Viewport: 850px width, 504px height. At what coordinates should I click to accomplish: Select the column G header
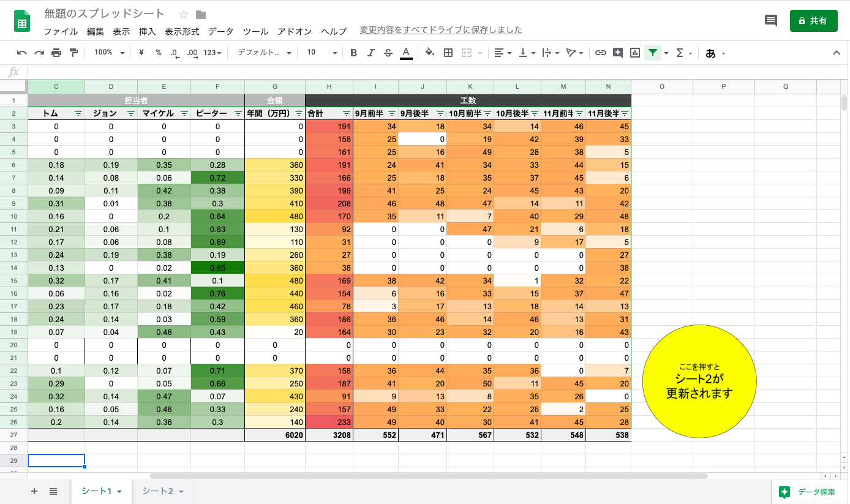tap(274, 87)
